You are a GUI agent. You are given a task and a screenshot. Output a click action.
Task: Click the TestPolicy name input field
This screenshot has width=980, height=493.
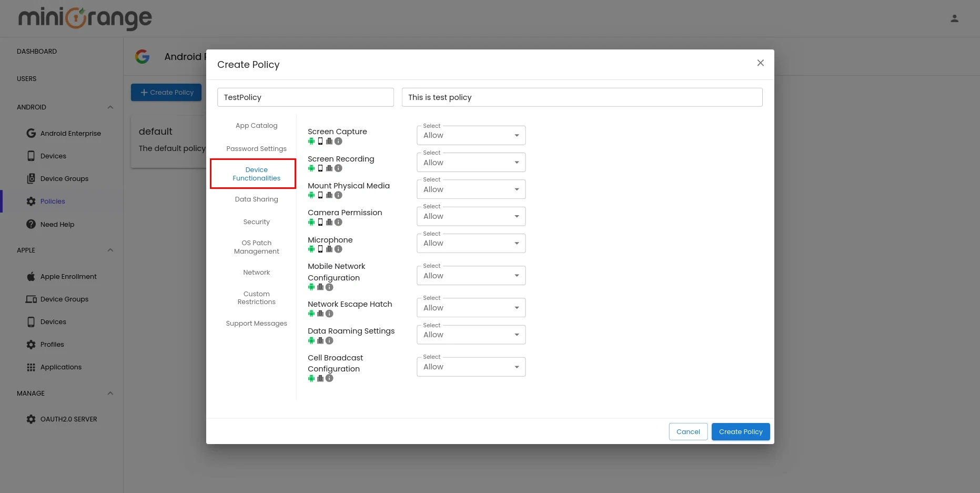pyautogui.click(x=305, y=97)
